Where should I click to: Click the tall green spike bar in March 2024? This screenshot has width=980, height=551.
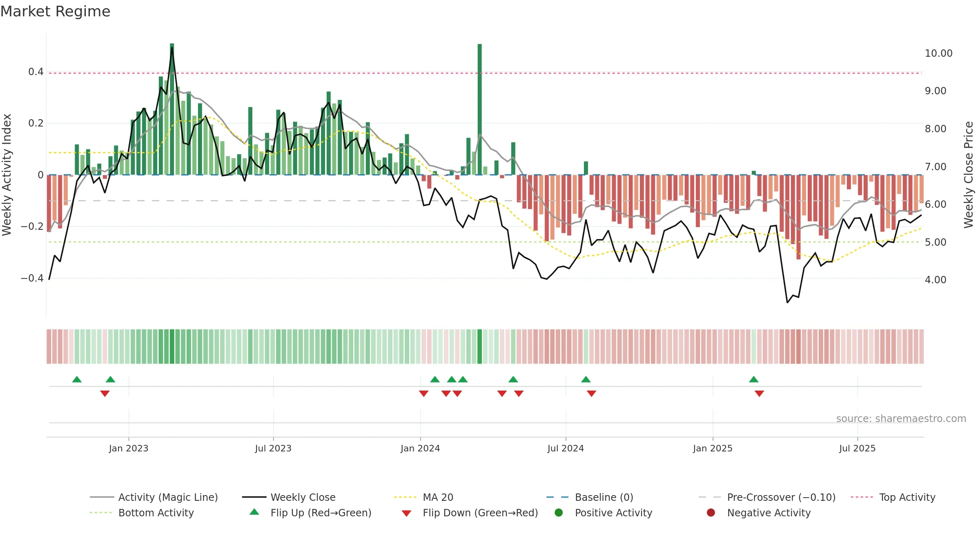[480, 109]
